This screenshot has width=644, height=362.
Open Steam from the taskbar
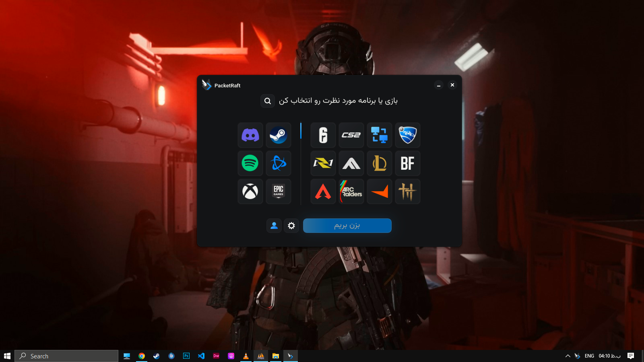(157, 356)
